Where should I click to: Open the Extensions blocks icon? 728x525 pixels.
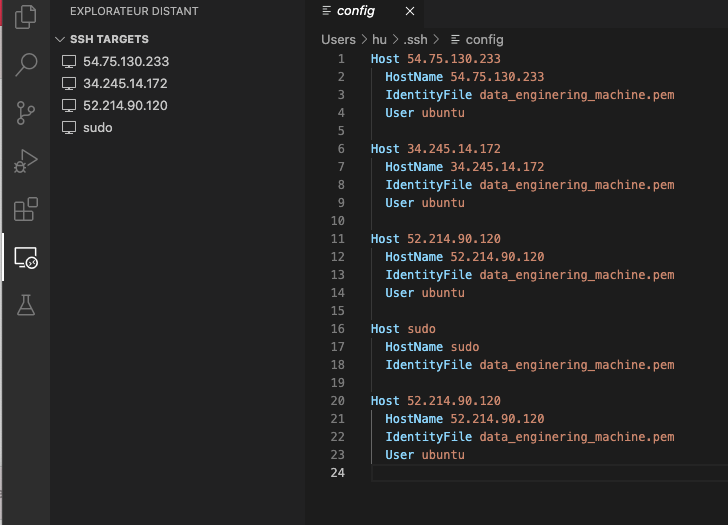click(x=26, y=209)
